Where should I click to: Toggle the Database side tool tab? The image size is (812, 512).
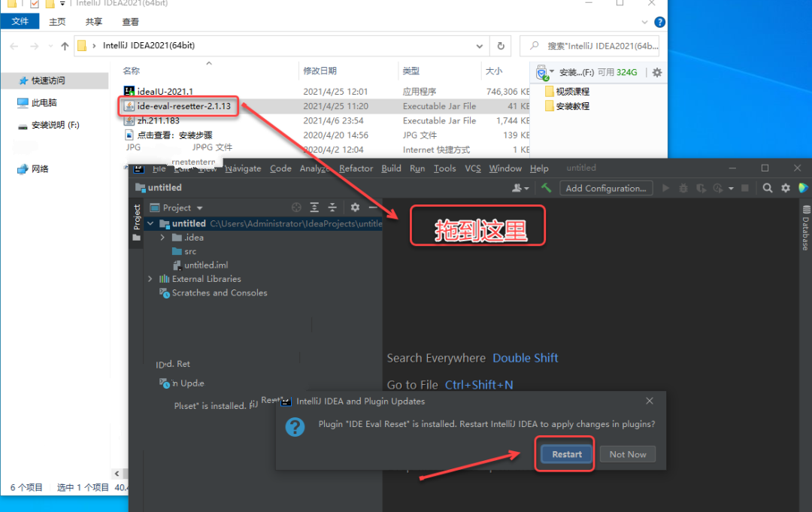point(806,228)
